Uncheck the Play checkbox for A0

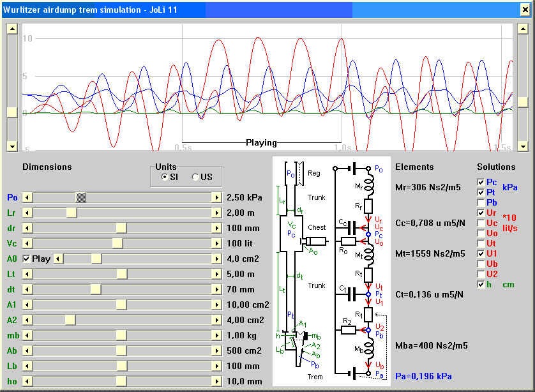[x=27, y=259]
